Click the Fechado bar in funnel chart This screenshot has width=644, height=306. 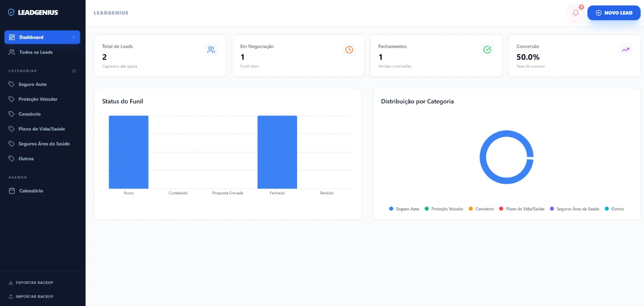coord(277,152)
